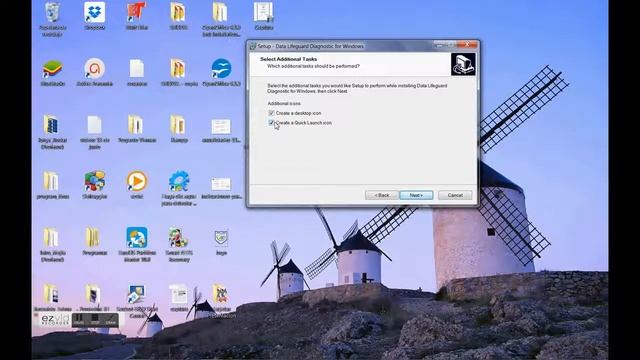Select the program_files folder

click(52, 182)
